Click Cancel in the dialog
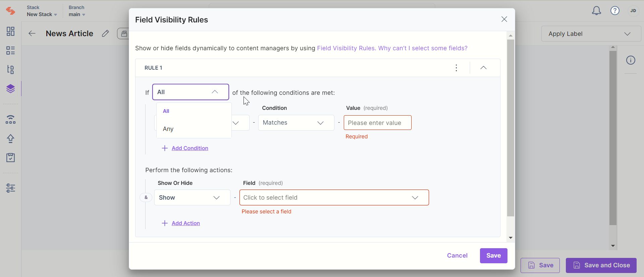Screen dimensions: 644x277 coord(457,256)
